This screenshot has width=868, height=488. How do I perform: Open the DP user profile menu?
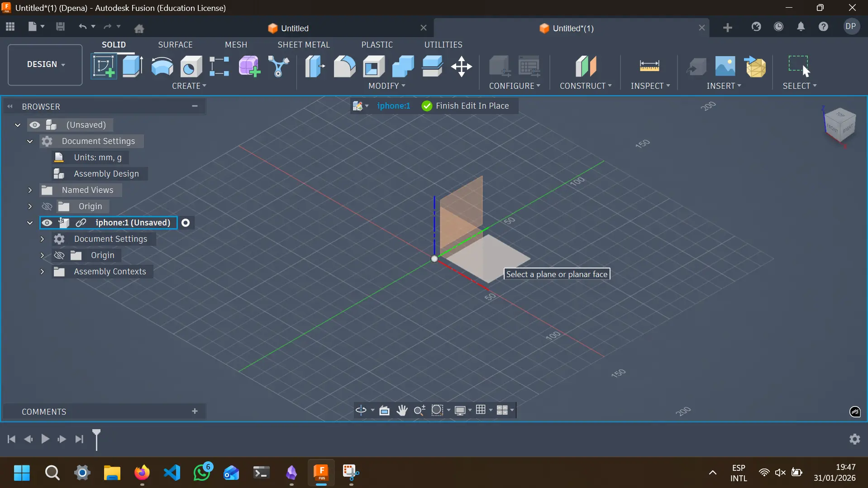pyautogui.click(x=851, y=26)
